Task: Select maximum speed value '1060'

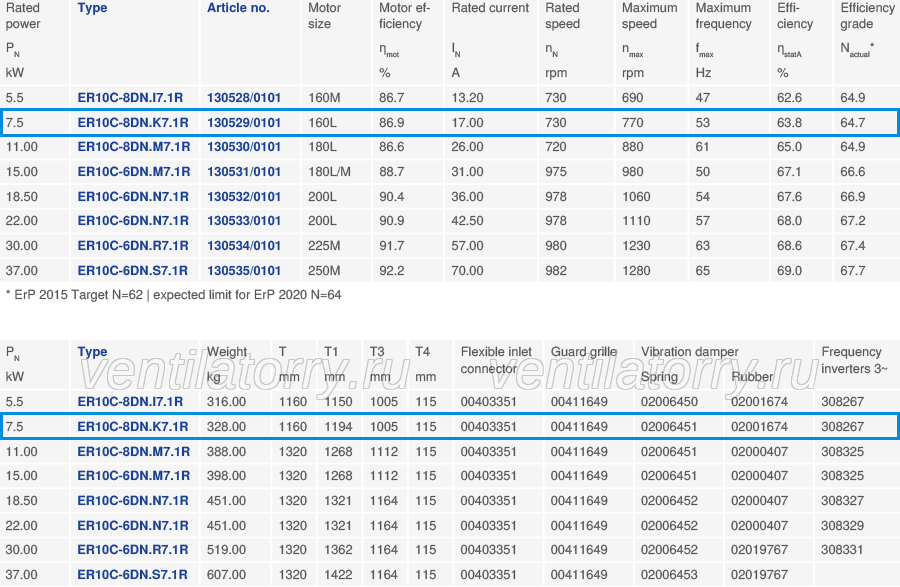Action: 636,196
